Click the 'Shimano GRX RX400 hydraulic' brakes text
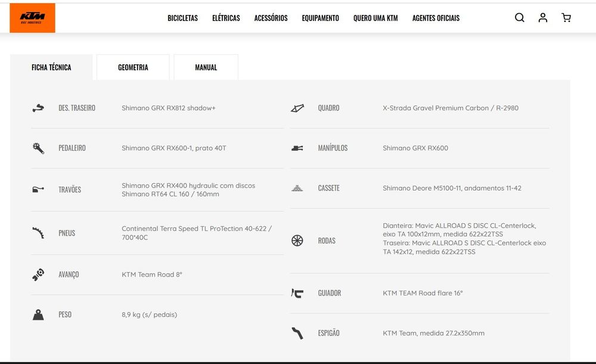 coord(188,189)
